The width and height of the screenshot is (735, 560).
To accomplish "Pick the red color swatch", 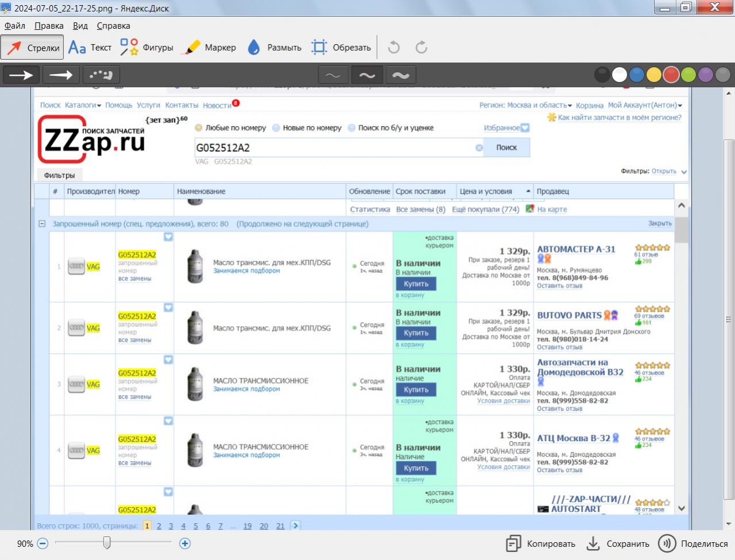I will coord(671,75).
